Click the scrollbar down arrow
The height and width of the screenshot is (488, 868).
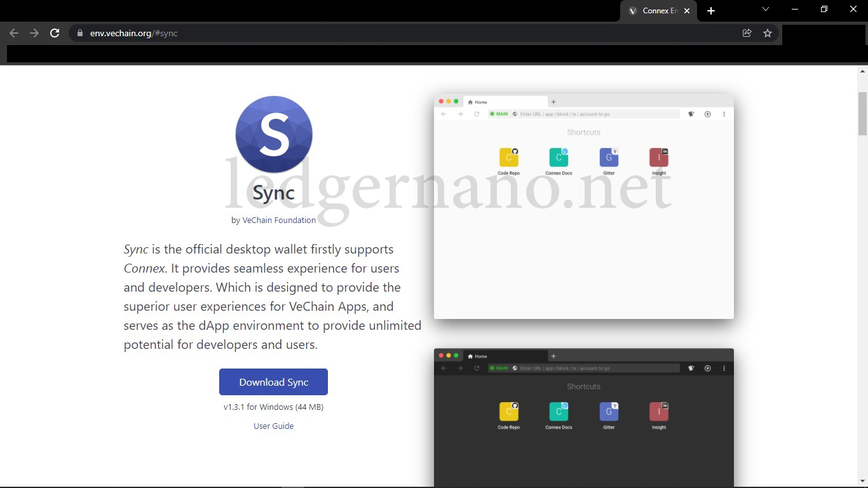click(862, 482)
